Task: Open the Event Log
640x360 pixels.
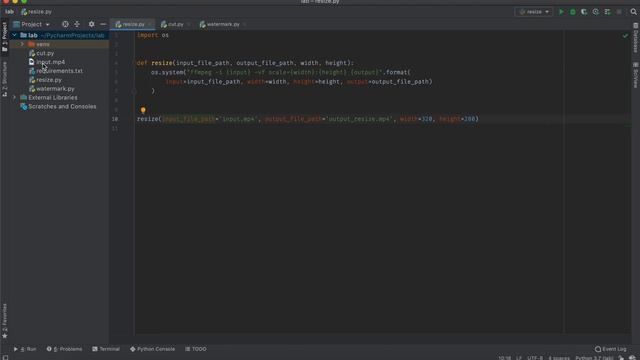Action: click(x=610, y=349)
